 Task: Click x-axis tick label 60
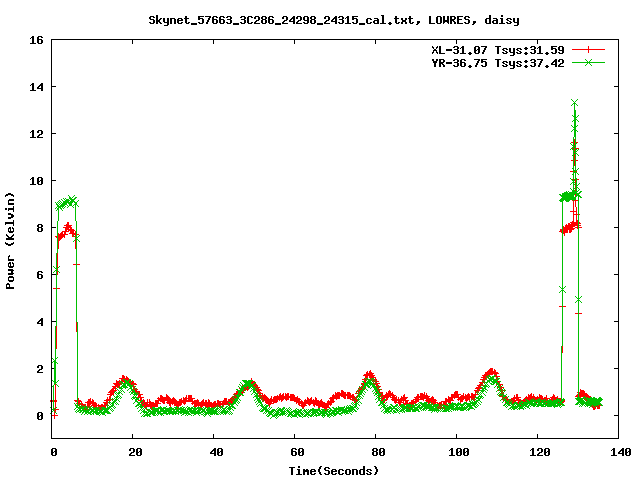click(297, 452)
